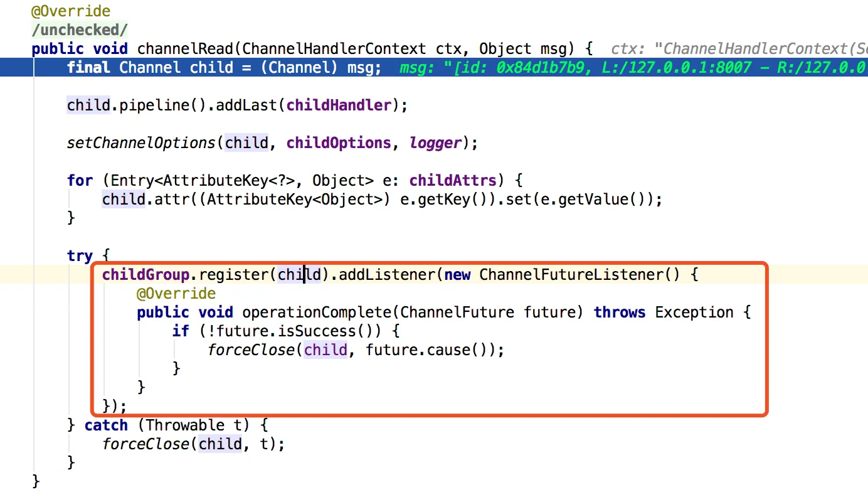Viewport: 868px width, 502px height.
Task: Click the 'Throwable t' declaration
Action: [194, 425]
